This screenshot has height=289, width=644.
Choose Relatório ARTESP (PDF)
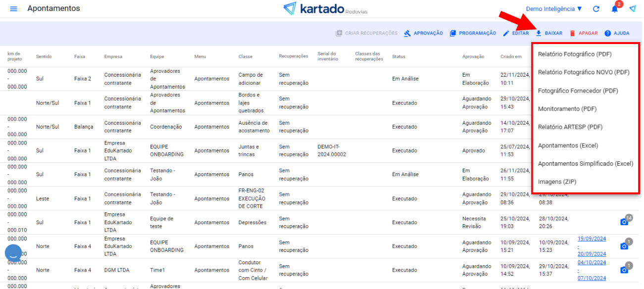tap(570, 127)
